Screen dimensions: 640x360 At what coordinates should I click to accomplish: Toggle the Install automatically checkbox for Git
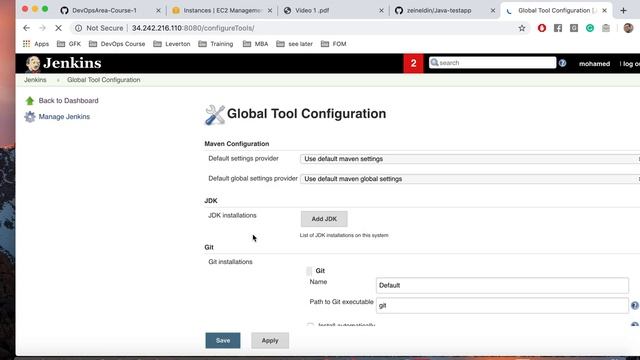(310, 325)
